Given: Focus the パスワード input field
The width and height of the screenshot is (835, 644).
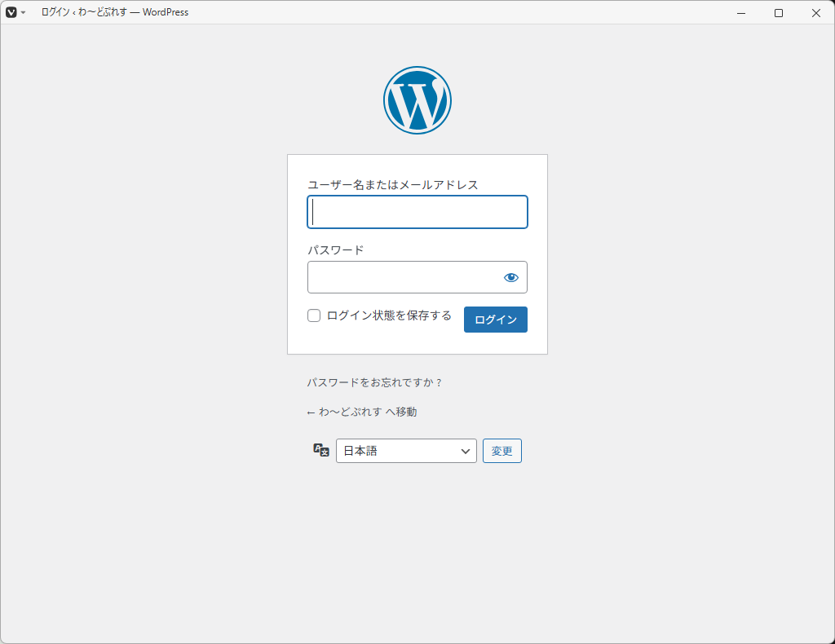Looking at the screenshot, I should click(417, 277).
